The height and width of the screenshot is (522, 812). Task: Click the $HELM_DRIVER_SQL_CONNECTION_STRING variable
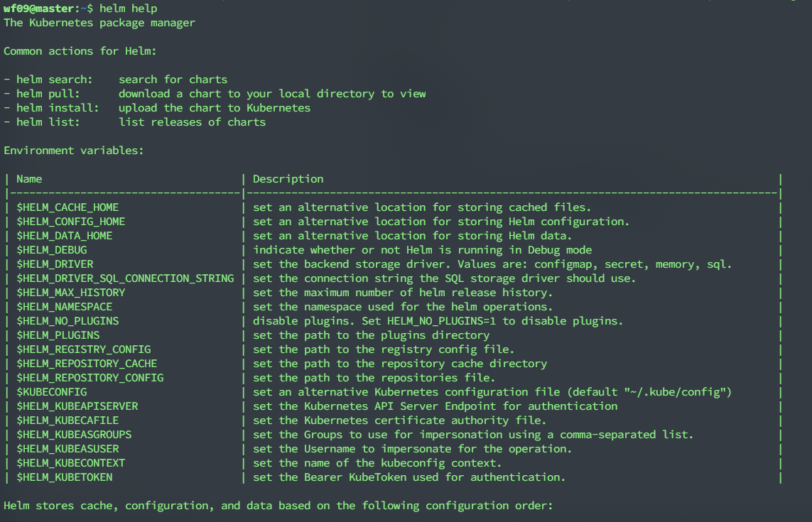coord(125,278)
